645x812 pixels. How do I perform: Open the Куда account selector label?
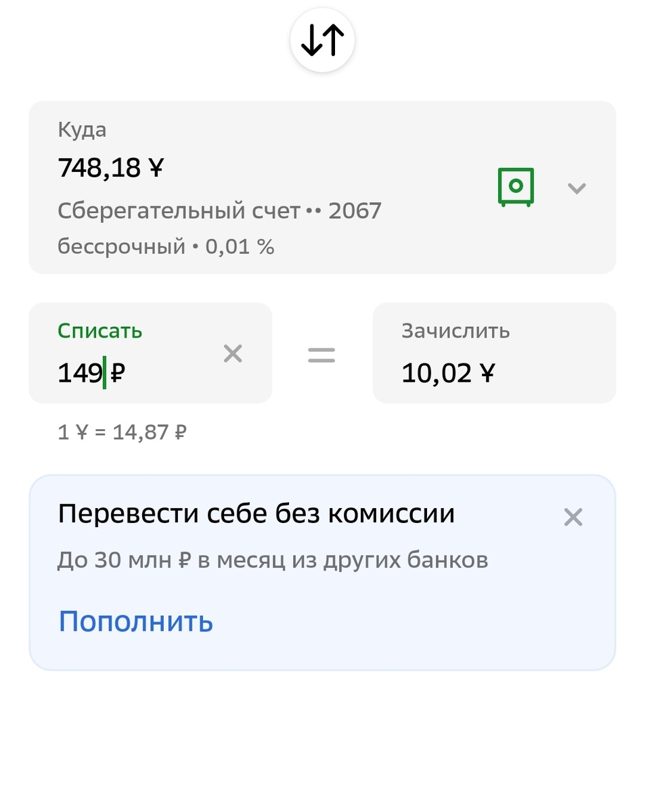point(82,130)
